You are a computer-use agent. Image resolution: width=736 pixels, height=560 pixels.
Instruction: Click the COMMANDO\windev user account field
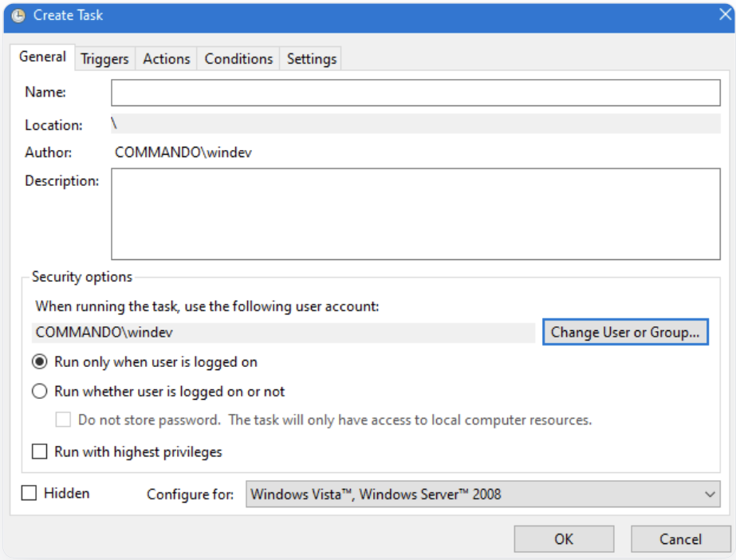(x=283, y=333)
